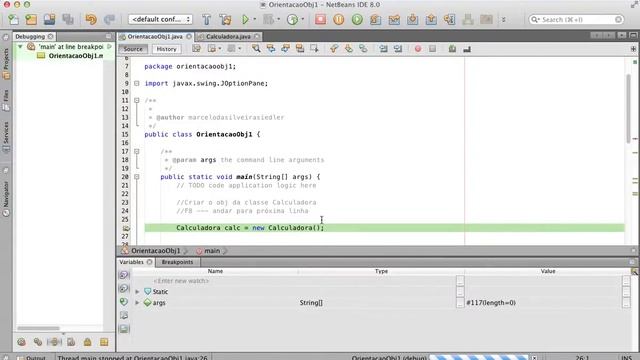Click the Value column header
Viewport: 640px width, 360px height.
click(x=548, y=271)
